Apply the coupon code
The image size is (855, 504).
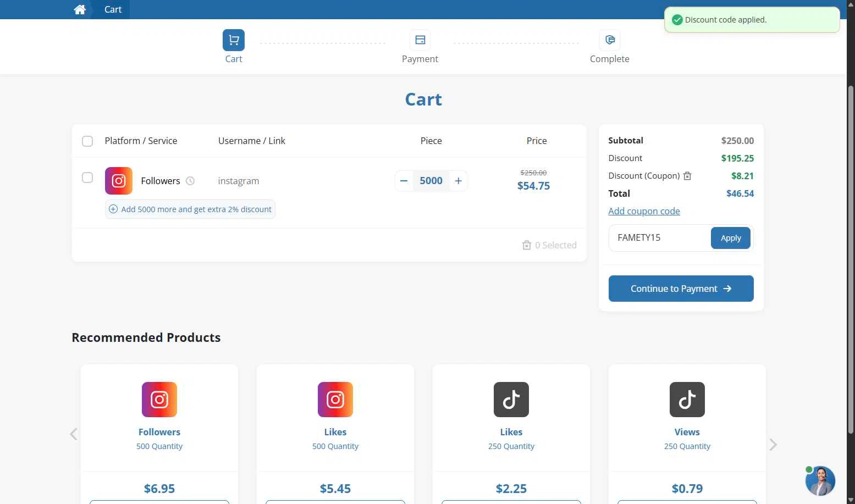[x=731, y=238]
